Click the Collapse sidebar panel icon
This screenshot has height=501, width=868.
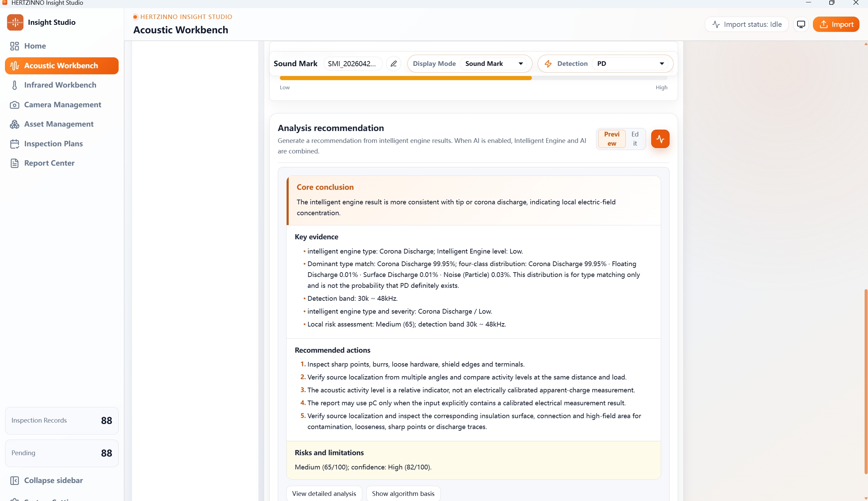tap(15, 480)
